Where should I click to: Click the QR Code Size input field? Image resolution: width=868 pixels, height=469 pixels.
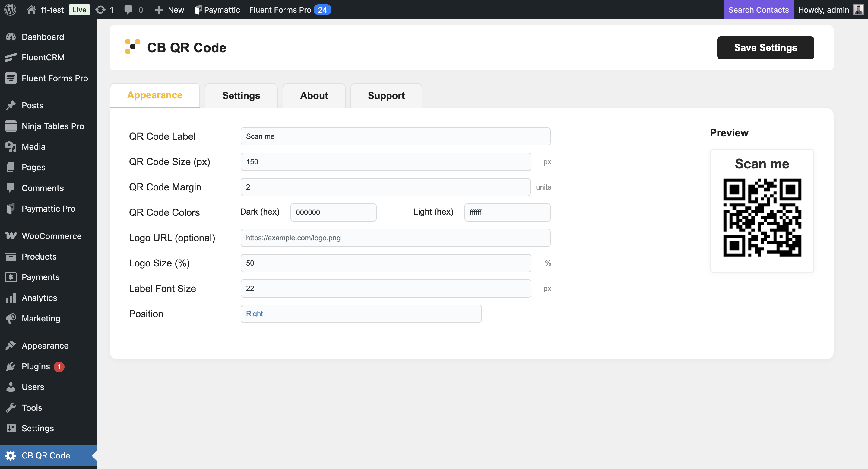click(385, 162)
